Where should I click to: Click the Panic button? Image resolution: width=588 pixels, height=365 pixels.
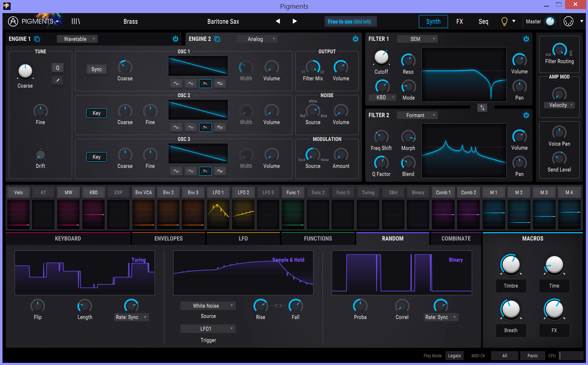[x=533, y=356]
